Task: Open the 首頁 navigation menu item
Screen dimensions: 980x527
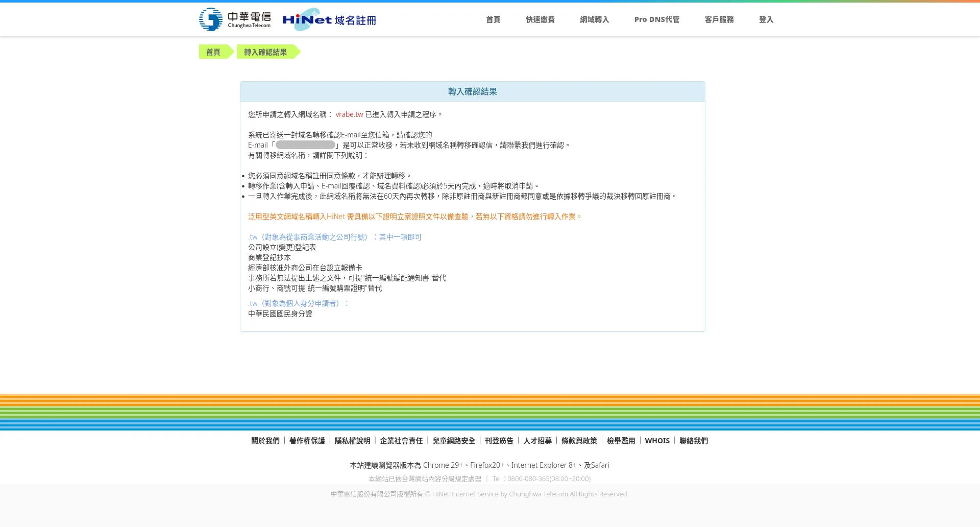Action: 493,19
